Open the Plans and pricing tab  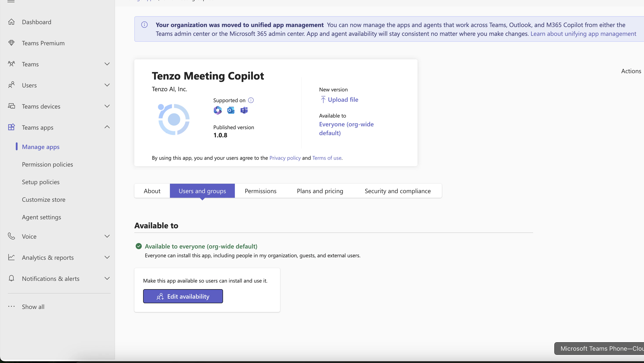[320, 191]
